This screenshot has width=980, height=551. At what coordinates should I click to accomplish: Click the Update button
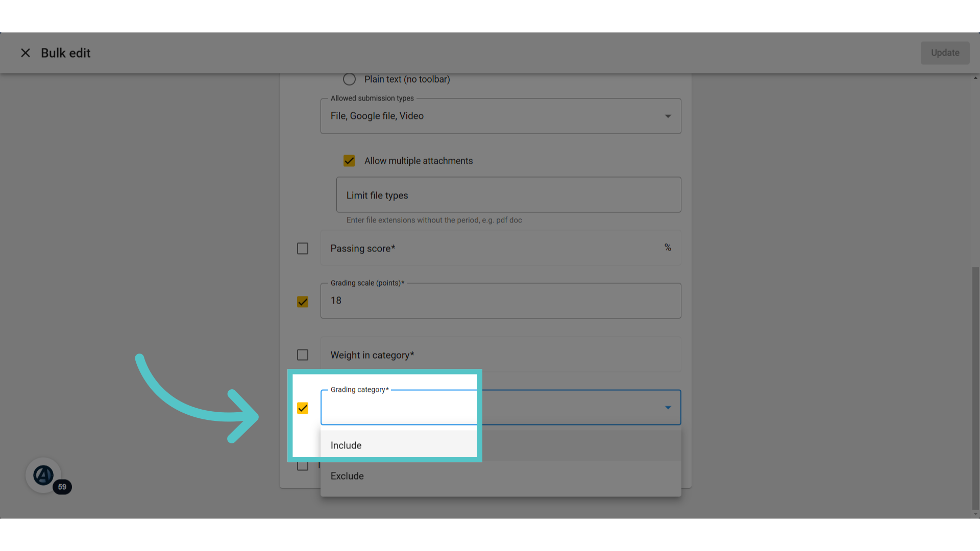945,53
